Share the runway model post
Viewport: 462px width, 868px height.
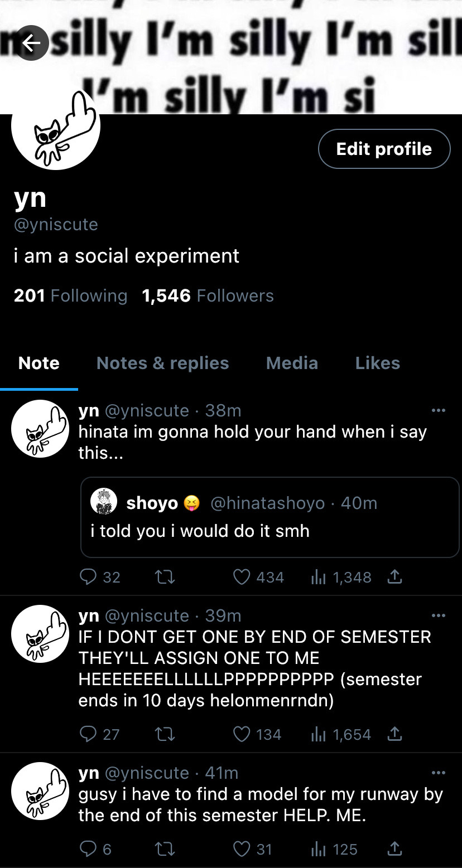pos(394,849)
